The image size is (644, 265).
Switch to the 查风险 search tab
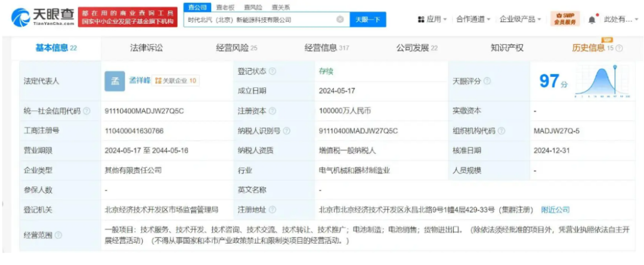(253, 7)
